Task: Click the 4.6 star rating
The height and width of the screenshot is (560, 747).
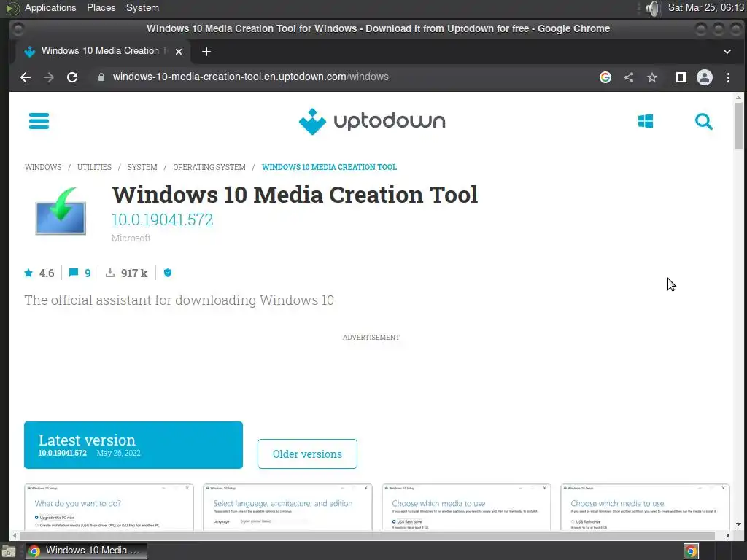Action: (x=39, y=273)
